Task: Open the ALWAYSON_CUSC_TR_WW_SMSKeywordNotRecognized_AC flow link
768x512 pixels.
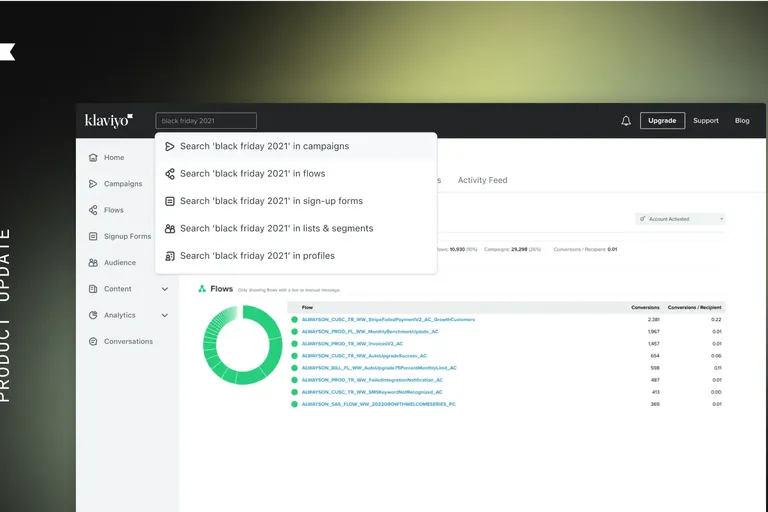Action: tap(372, 392)
